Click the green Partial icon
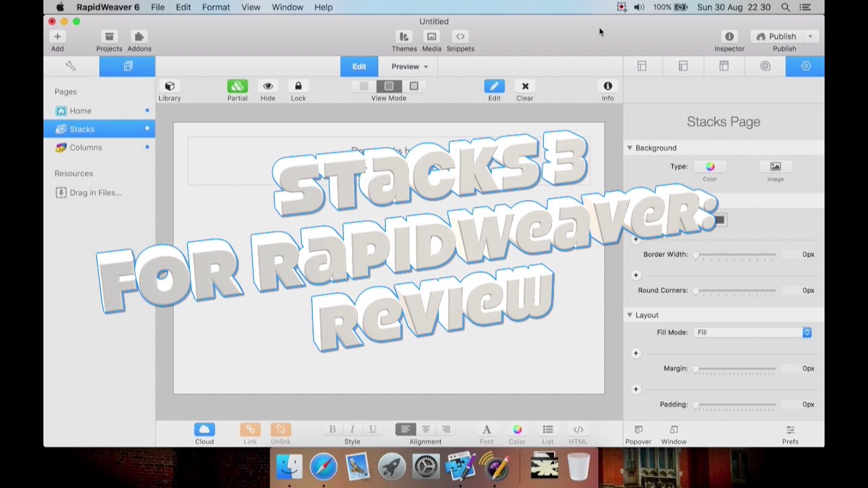The width and height of the screenshot is (868, 488). coord(237,86)
